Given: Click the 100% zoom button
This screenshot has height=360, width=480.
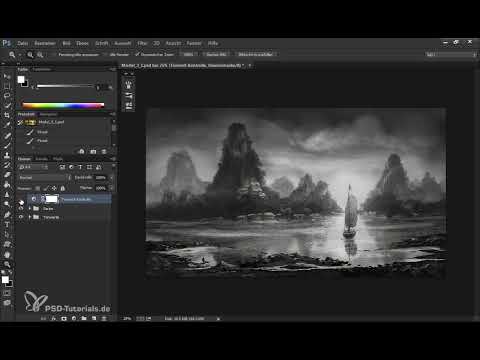Looking at the screenshot, I should click(189, 54).
